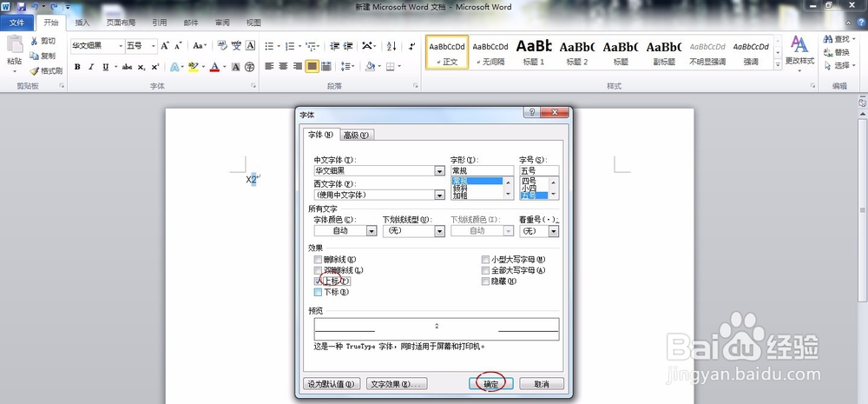
Task: Click the Shrink Font icon
Action: (178, 45)
